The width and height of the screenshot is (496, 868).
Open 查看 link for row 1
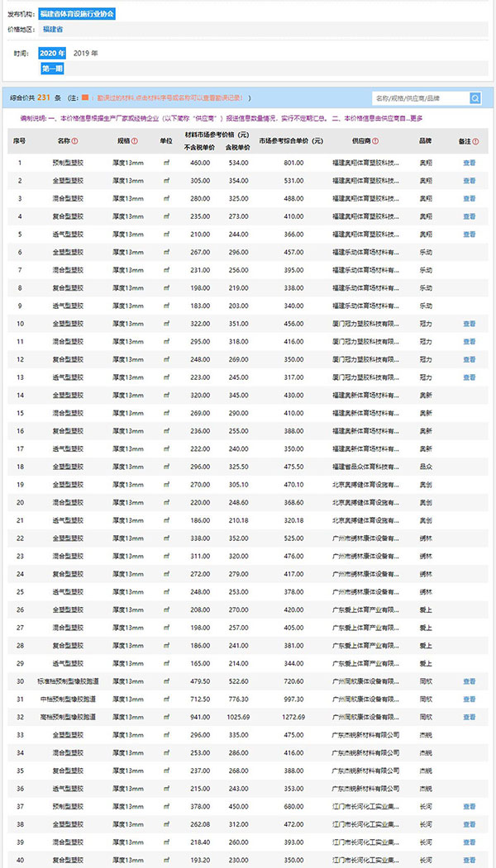(469, 163)
